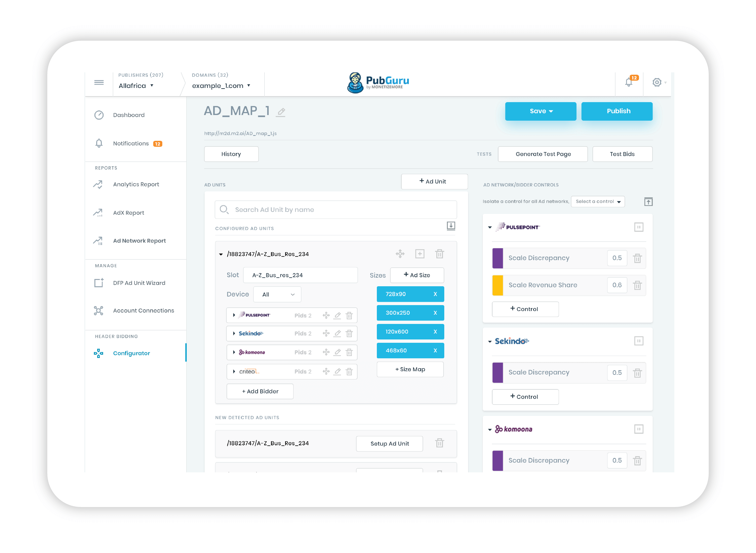Image resolution: width=756 pixels, height=553 pixels.
Task: Click the move icon in PulsePoint bidder row
Action: [326, 315]
